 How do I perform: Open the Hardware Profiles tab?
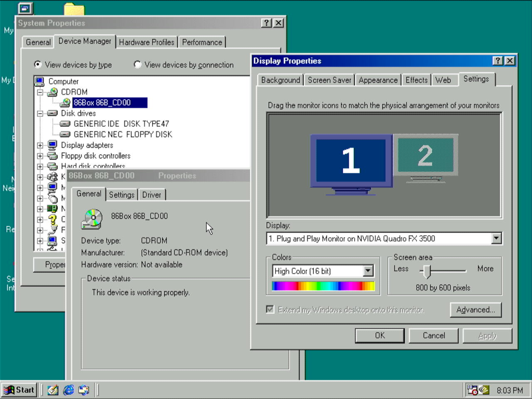(x=147, y=42)
